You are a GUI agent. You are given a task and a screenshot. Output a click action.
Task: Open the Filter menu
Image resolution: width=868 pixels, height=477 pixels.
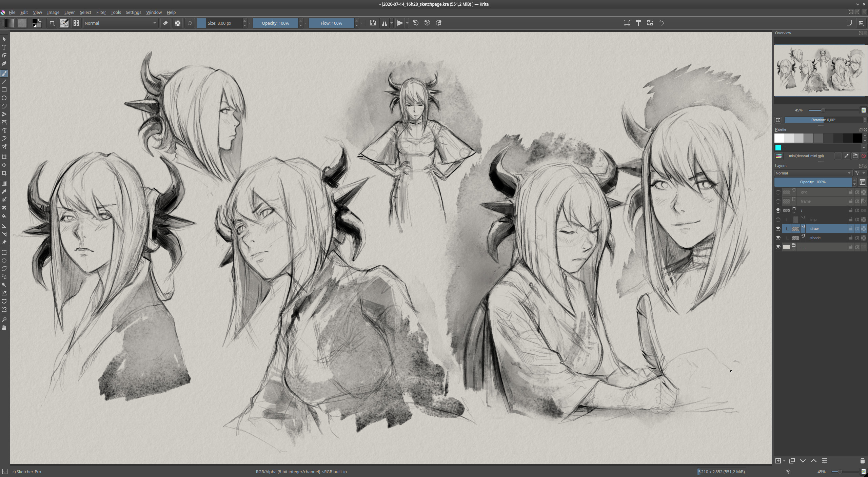coord(101,12)
